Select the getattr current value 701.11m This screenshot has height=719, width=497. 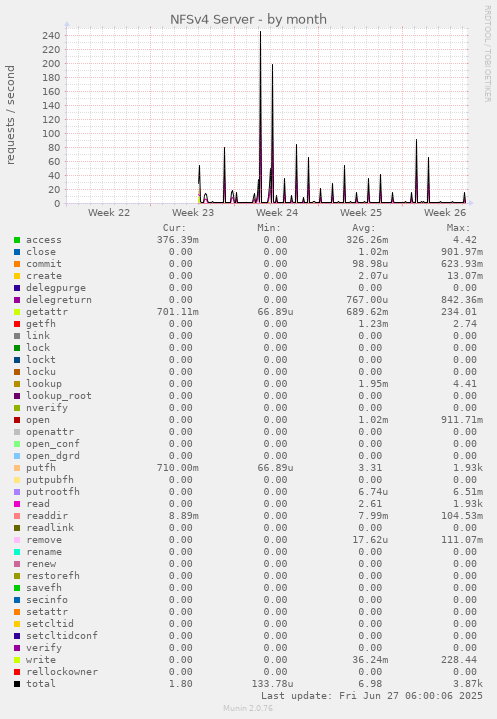[x=178, y=312]
